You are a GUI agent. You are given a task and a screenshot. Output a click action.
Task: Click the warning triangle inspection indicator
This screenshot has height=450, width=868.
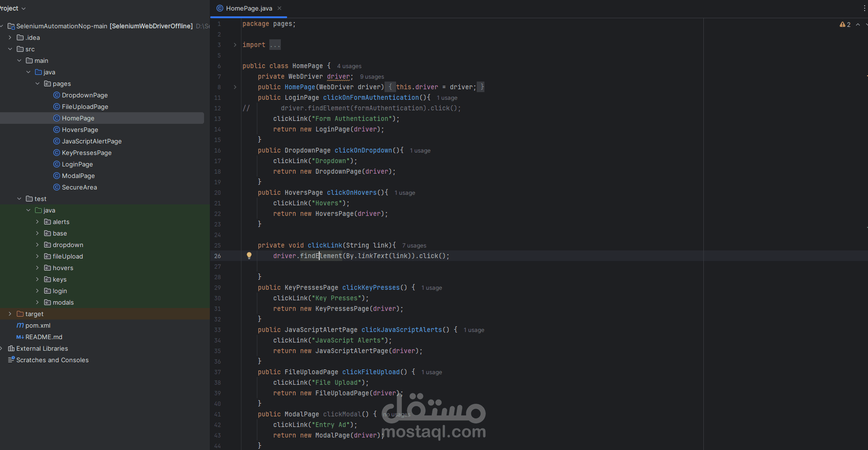[x=843, y=24]
